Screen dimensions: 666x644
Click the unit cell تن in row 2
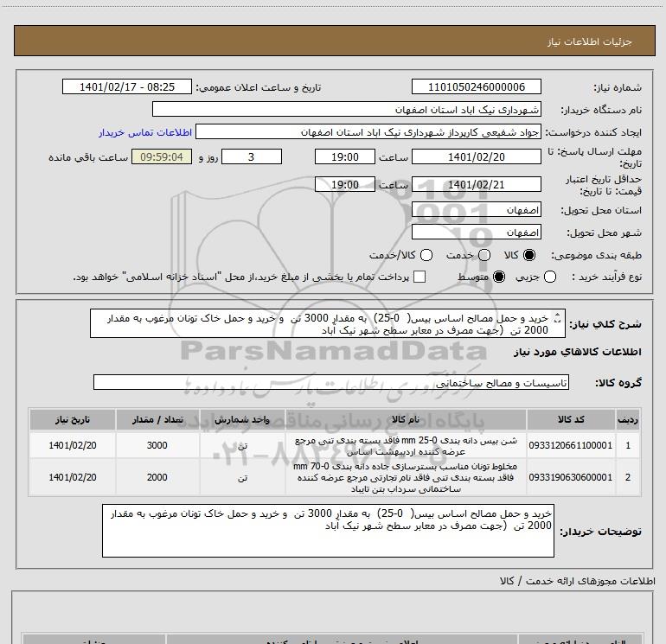pyautogui.click(x=242, y=477)
